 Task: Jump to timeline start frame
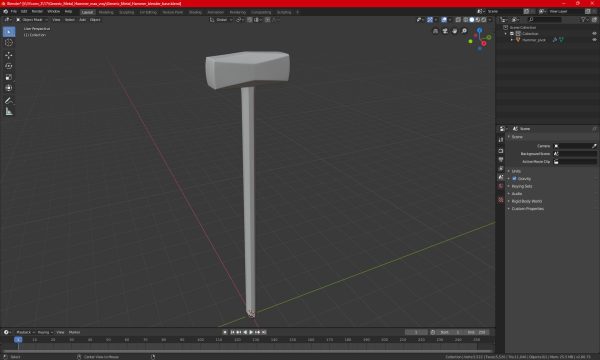[x=232, y=332]
